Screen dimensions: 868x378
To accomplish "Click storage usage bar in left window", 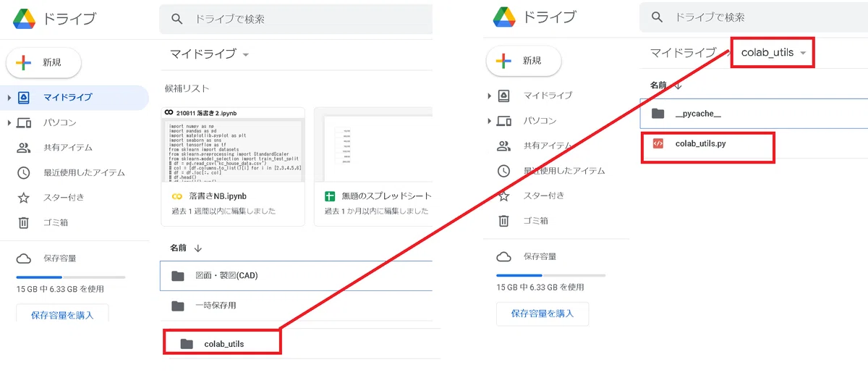I will pyautogui.click(x=70, y=277).
